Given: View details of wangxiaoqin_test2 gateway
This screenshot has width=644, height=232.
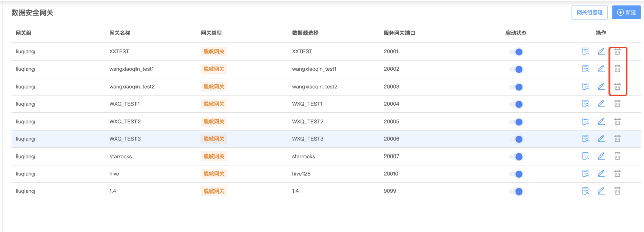Looking at the screenshot, I should coord(585,86).
